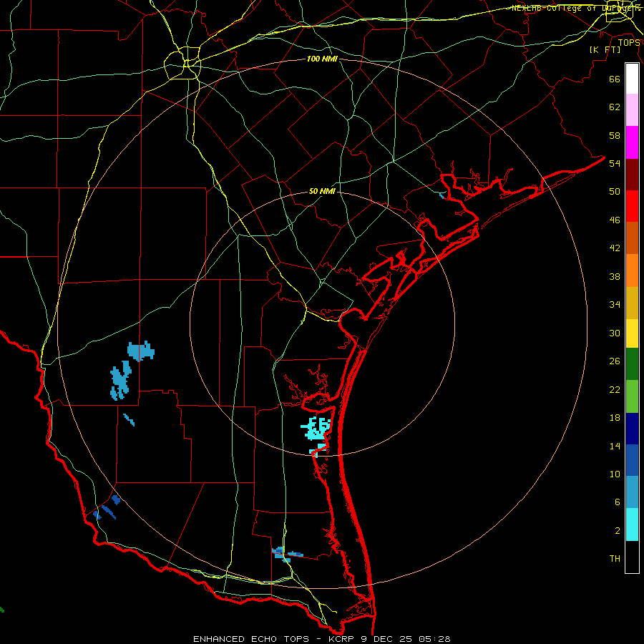Choose the dark orange legend swatch
The width and height of the screenshot is (644, 644).
pyautogui.click(x=632, y=238)
